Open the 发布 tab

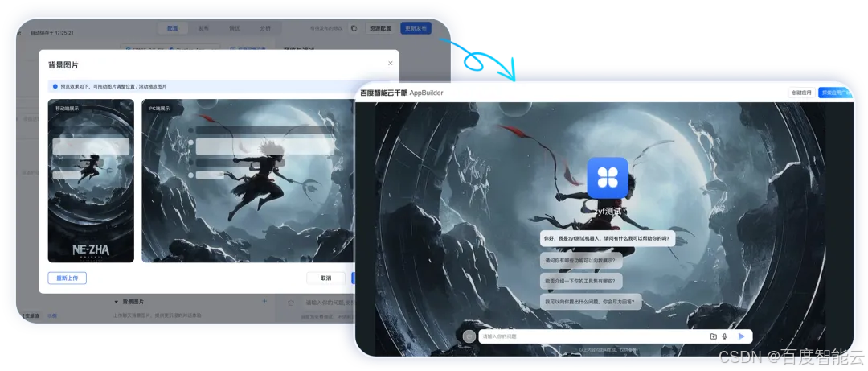click(203, 28)
